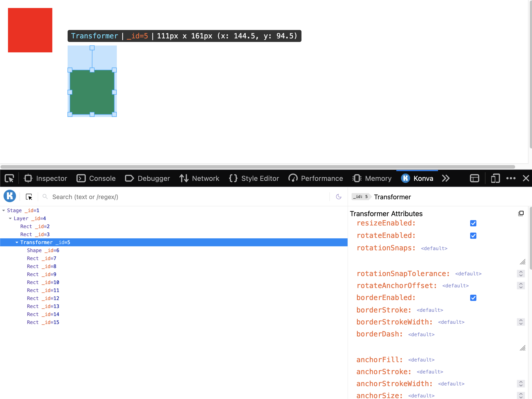Disable the borderEnabled checkbox

click(x=473, y=298)
